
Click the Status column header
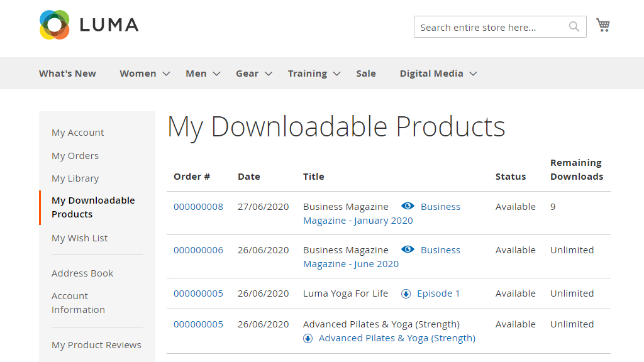[511, 177]
